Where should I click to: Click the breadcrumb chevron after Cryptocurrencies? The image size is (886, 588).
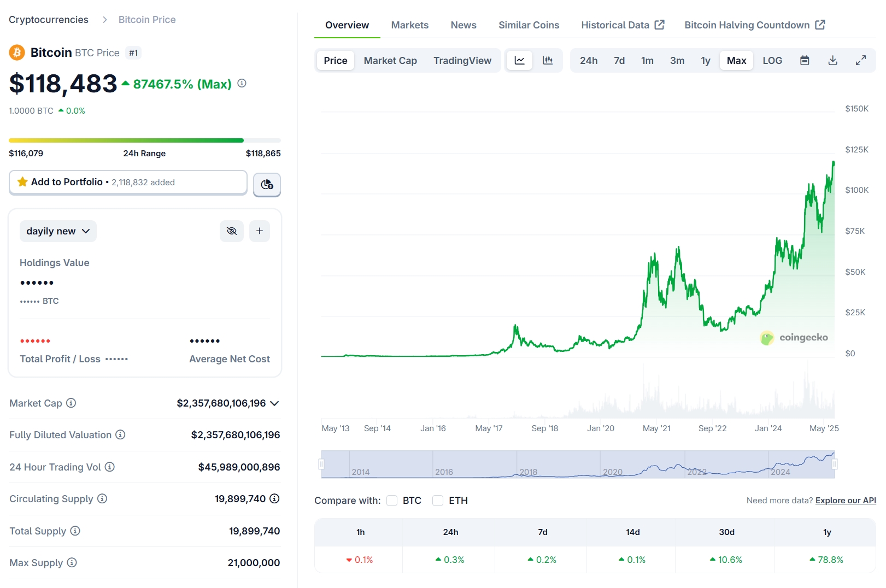[x=104, y=20]
